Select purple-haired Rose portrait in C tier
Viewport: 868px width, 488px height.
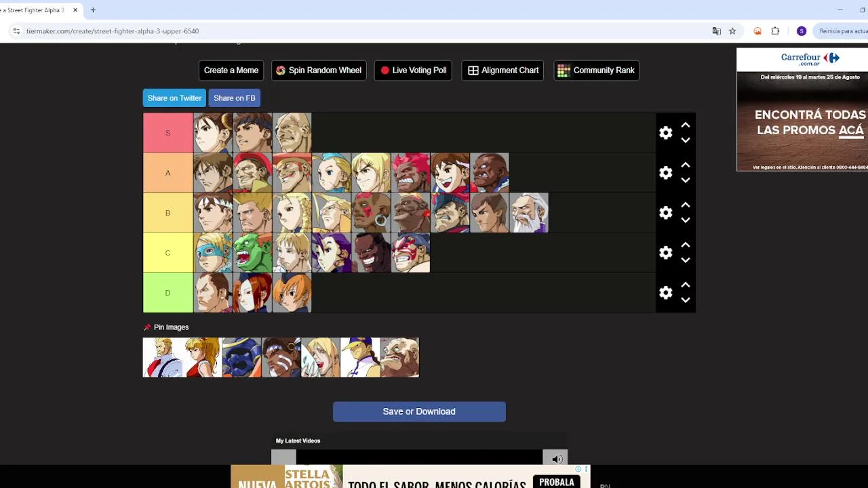click(331, 253)
